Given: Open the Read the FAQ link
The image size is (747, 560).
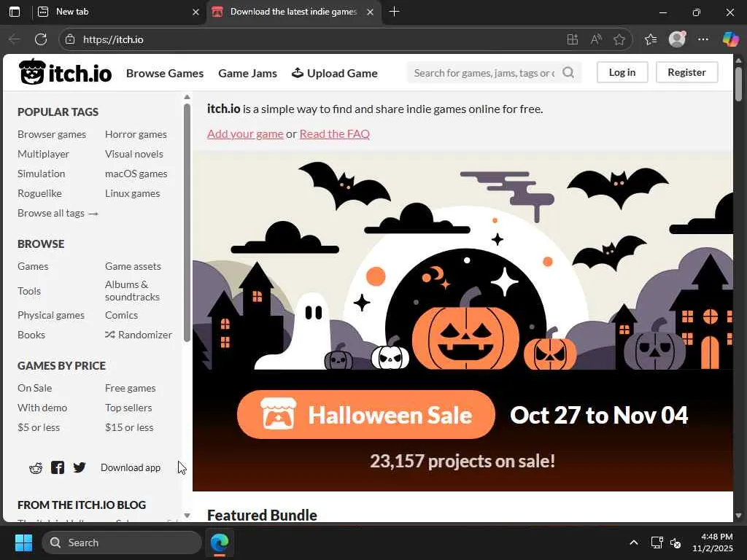Looking at the screenshot, I should (334, 134).
